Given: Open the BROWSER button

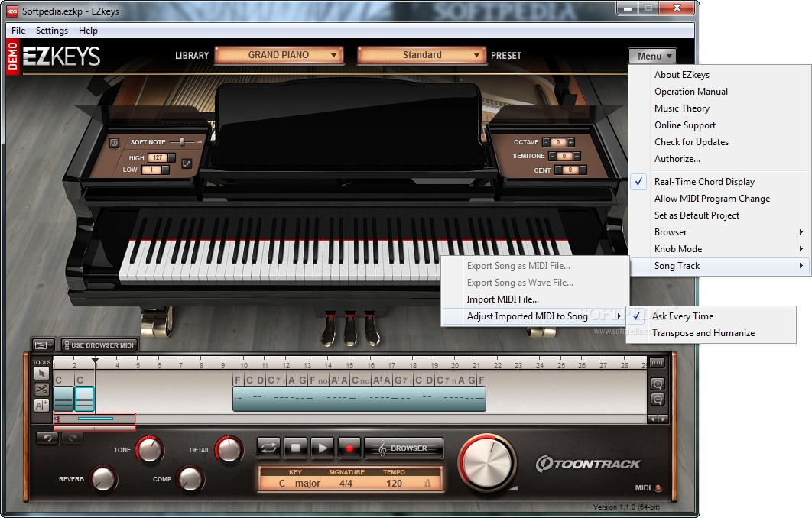Looking at the screenshot, I should pyautogui.click(x=404, y=448).
